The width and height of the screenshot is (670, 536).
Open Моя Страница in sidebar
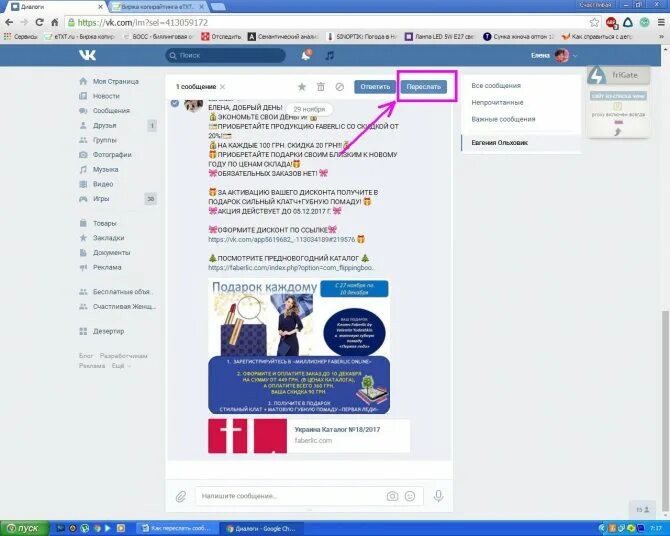116,81
